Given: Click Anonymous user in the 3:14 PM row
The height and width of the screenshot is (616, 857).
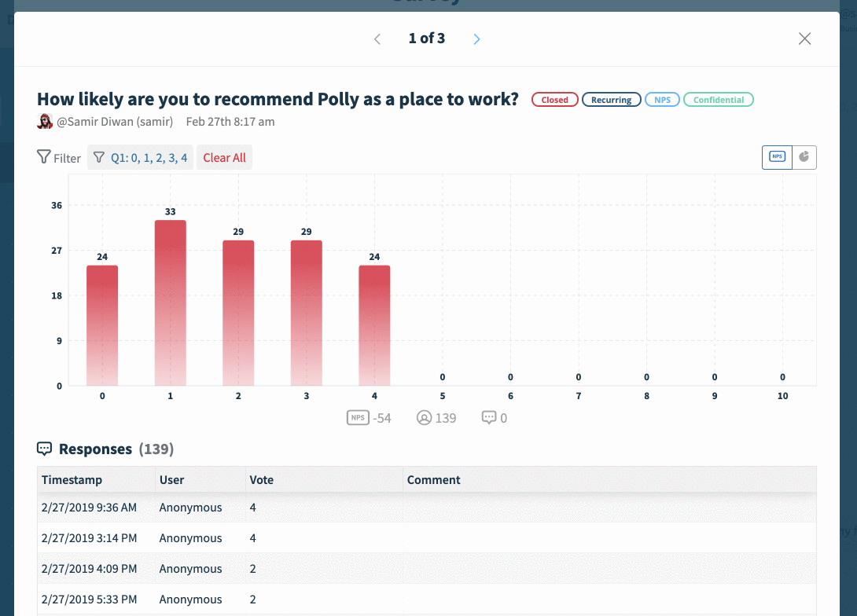Looking at the screenshot, I should (x=191, y=538).
